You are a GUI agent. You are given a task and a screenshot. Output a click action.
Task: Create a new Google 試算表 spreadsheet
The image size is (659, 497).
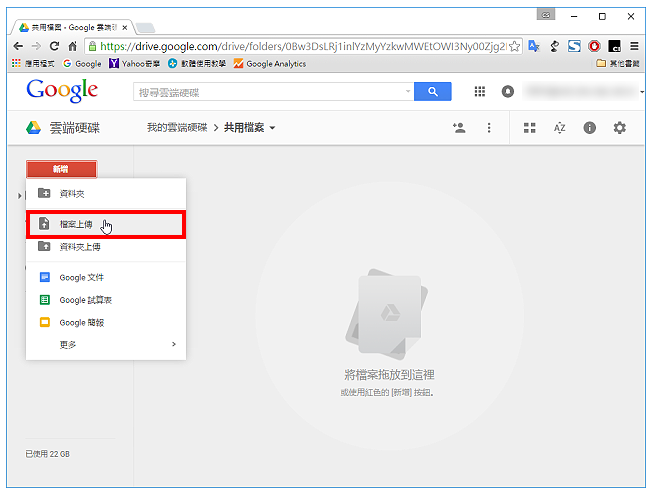point(106,300)
